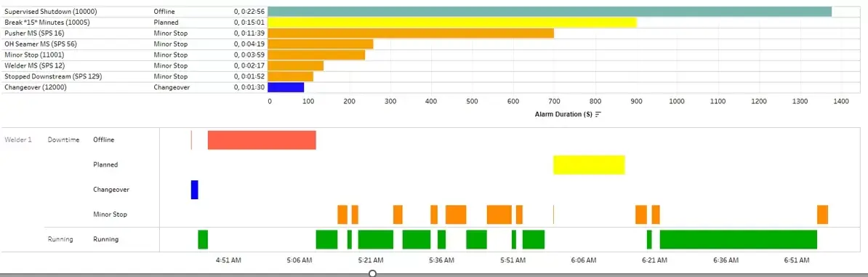868x277 pixels.
Task: Click the circular handle on bottom divider
Action: pos(372,273)
